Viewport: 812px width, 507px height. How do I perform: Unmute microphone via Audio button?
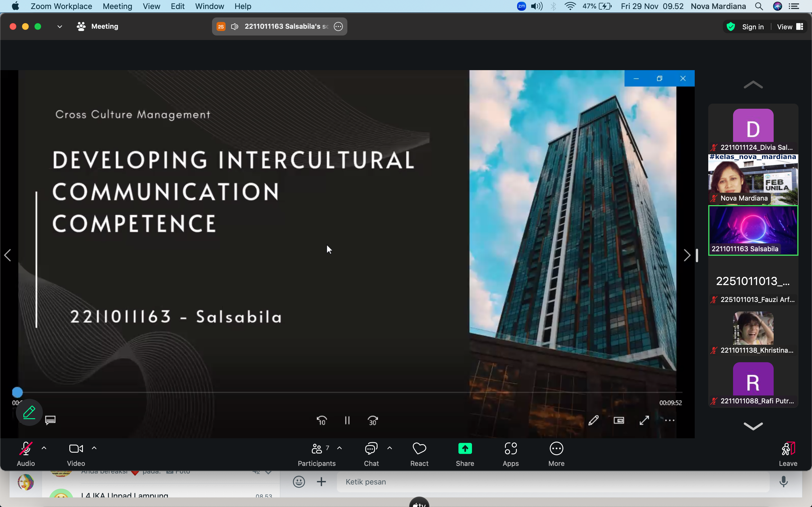pyautogui.click(x=26, y=449)
